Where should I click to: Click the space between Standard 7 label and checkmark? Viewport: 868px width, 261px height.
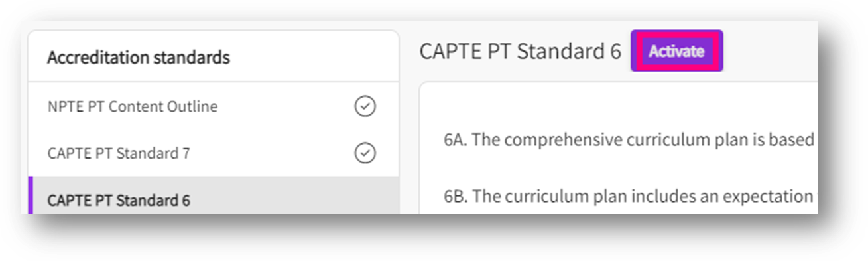272,153
